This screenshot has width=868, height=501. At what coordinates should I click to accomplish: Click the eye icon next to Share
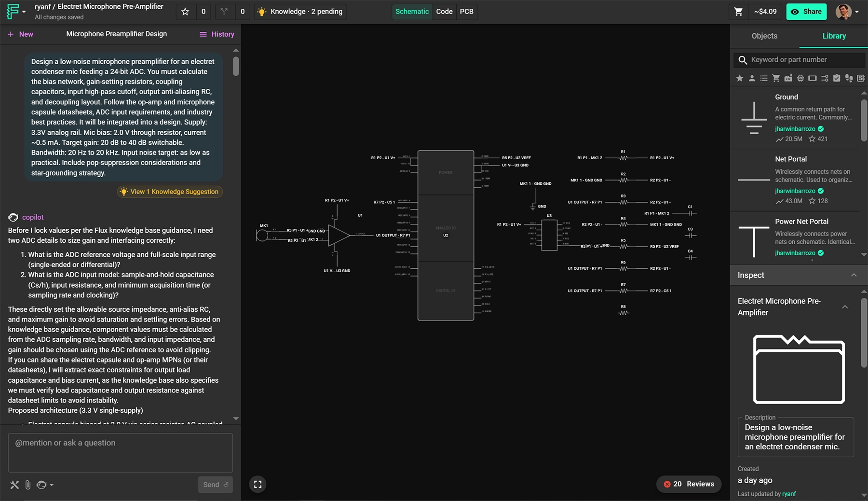pos(794,11)
